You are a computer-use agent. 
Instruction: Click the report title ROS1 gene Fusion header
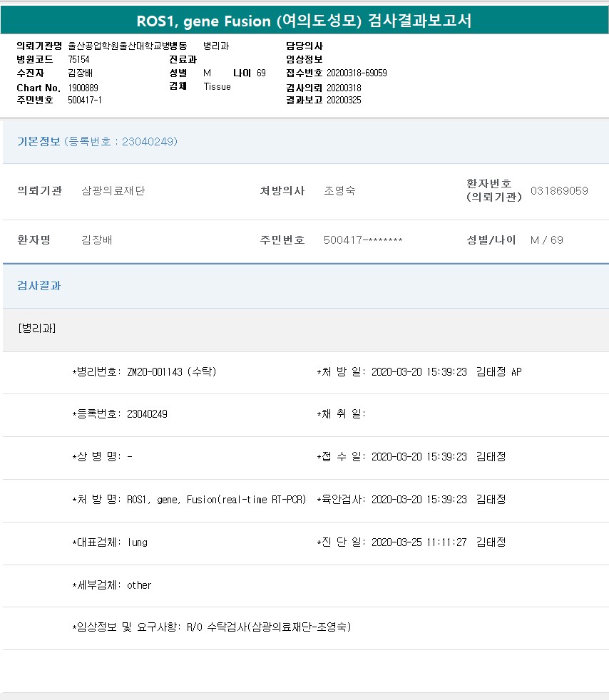point(304,21)
